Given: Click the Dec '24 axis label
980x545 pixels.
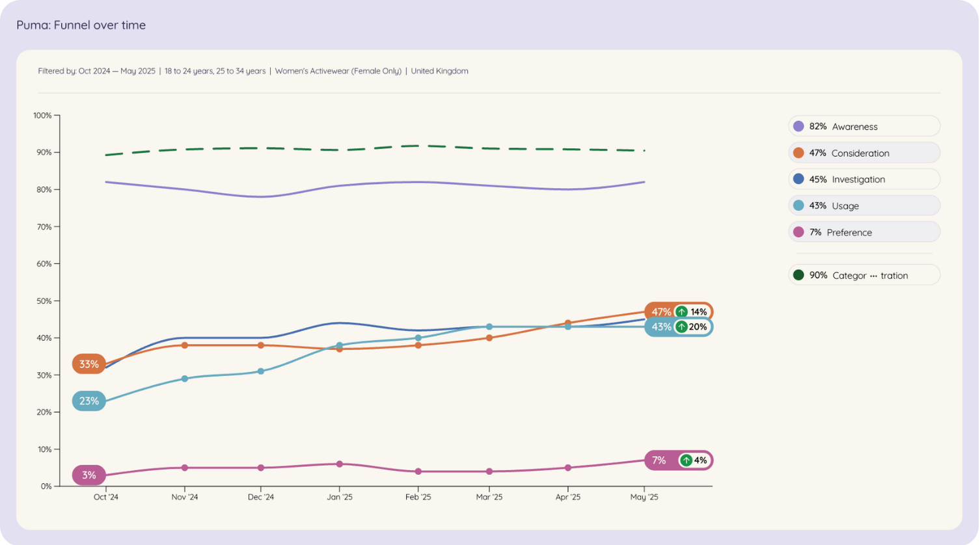Looking at the screenshot, I should [261, 497].
